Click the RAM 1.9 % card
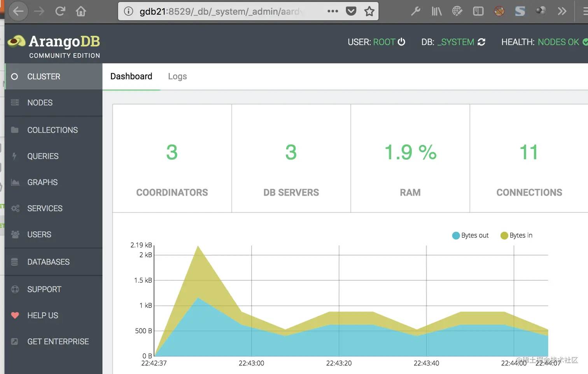Screen dimensions: 588x374 coord(410,158)
